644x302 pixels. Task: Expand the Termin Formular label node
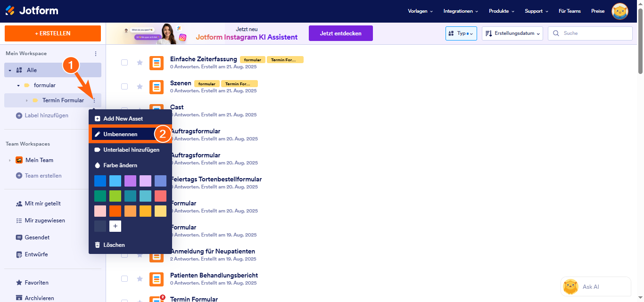tap(27, 100)
